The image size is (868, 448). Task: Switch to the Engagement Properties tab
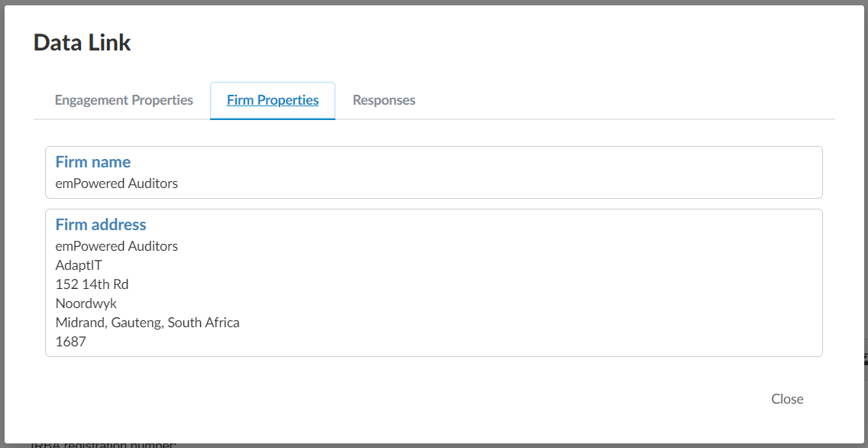click(124, 100)
